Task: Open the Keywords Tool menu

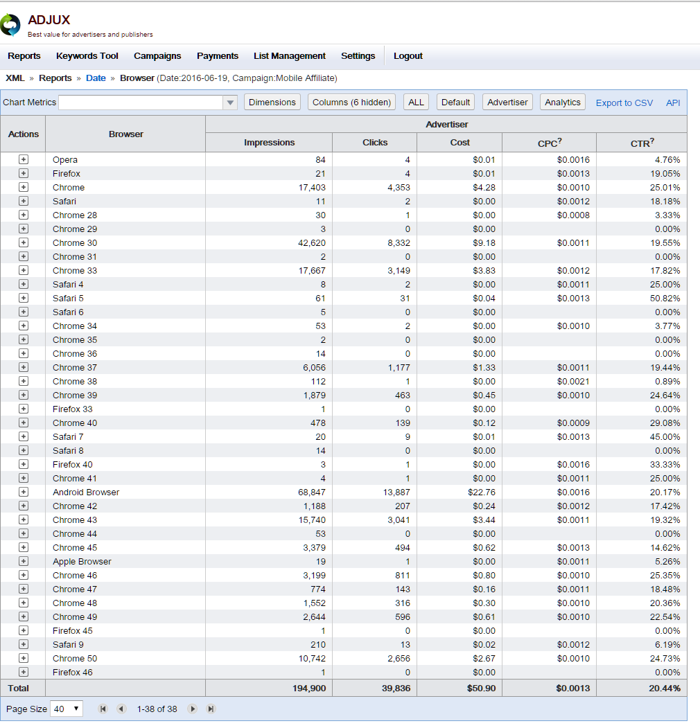Action: click(87, 55)
